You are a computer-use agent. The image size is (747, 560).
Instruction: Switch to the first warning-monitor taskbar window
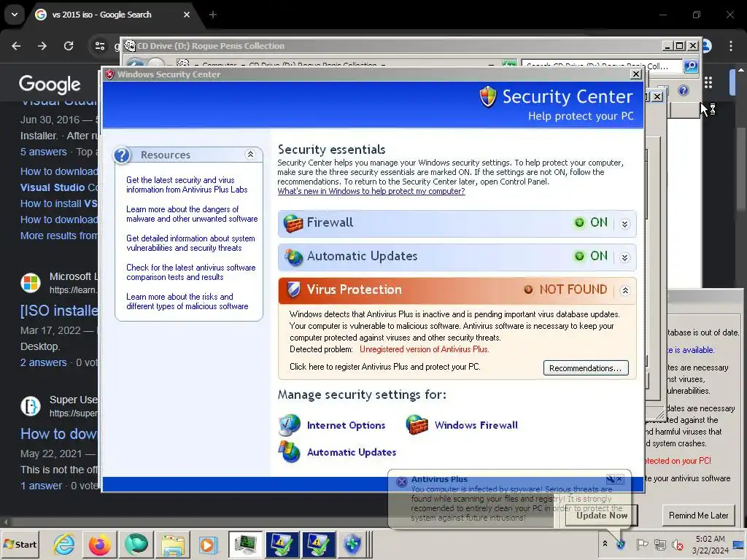(x=282, y=544)
